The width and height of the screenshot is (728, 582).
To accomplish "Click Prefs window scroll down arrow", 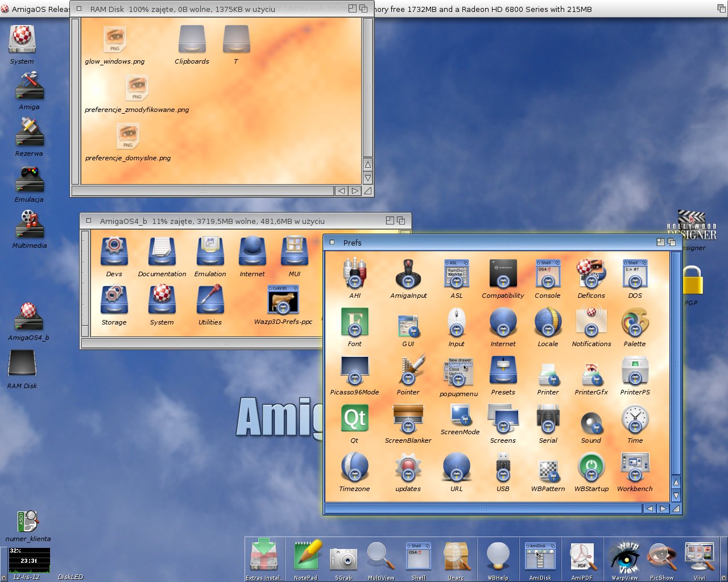I will (676, 496).
